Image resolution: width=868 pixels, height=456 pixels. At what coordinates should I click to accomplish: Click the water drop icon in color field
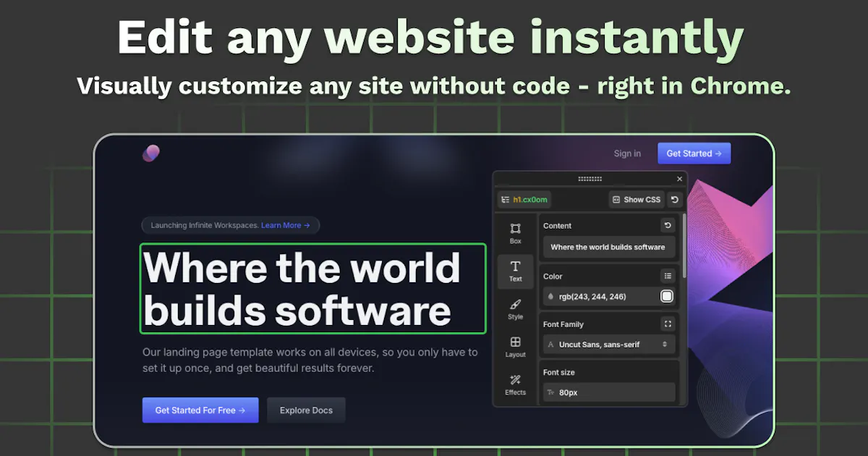click(x=551, y=297)
